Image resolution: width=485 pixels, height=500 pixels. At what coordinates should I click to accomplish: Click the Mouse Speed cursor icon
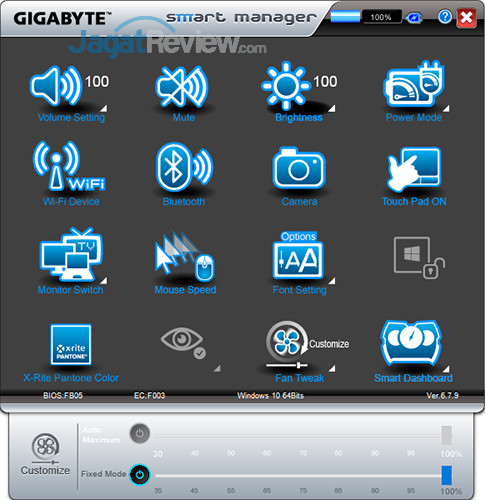[185, 257]
